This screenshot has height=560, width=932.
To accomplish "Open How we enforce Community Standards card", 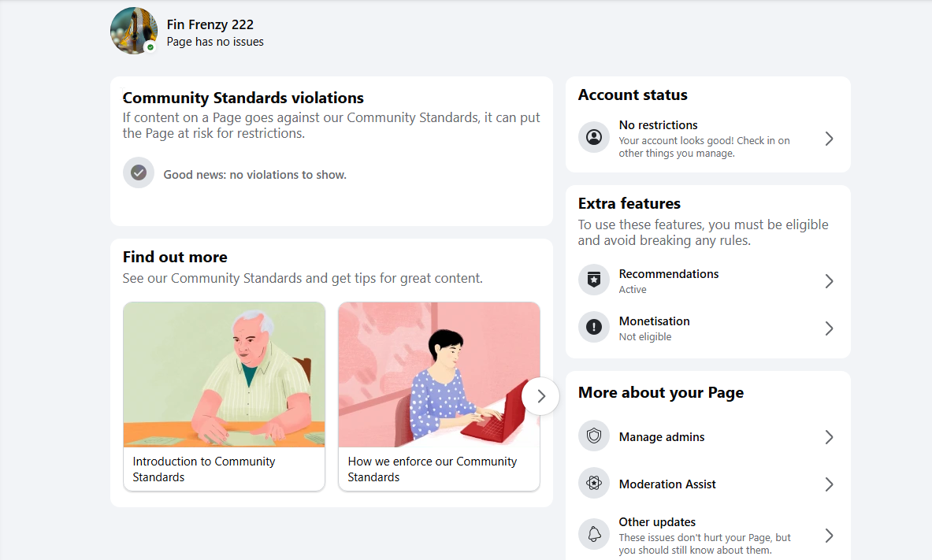I will (x=439, y=396).
